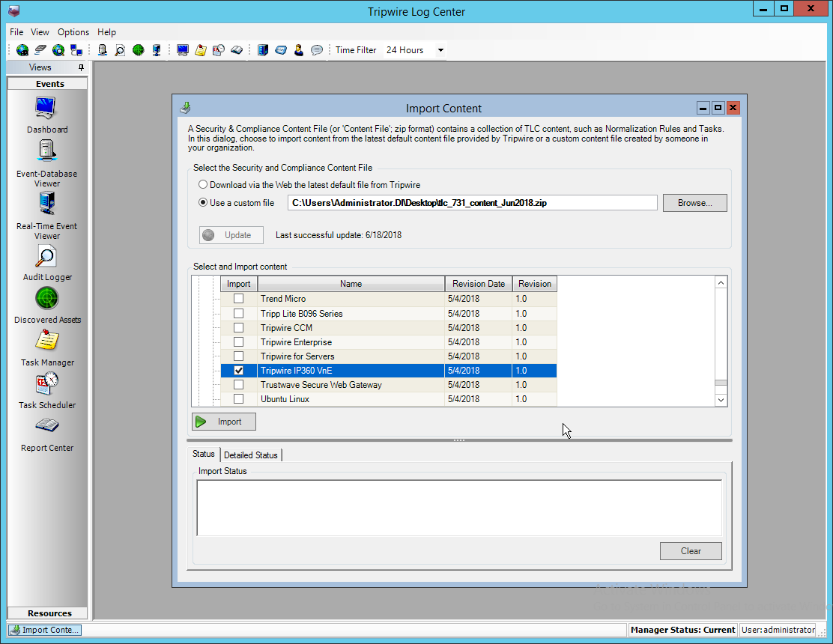Viewport: 833px width, 644px height.
Task: Click User: administrator in the status bar
Action: click(x=778, y=630)
